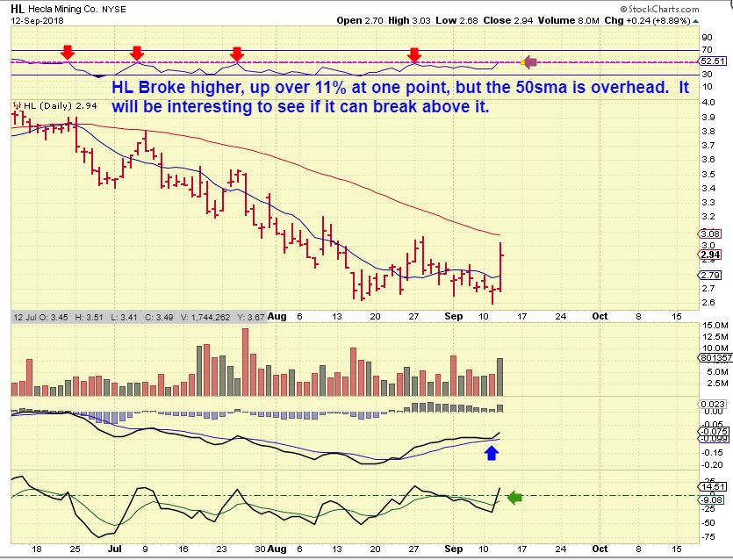Viewport: 733px width, 560px height.
Task: Click the 25 label on the bottom date axis
Action: coord(75,549)
